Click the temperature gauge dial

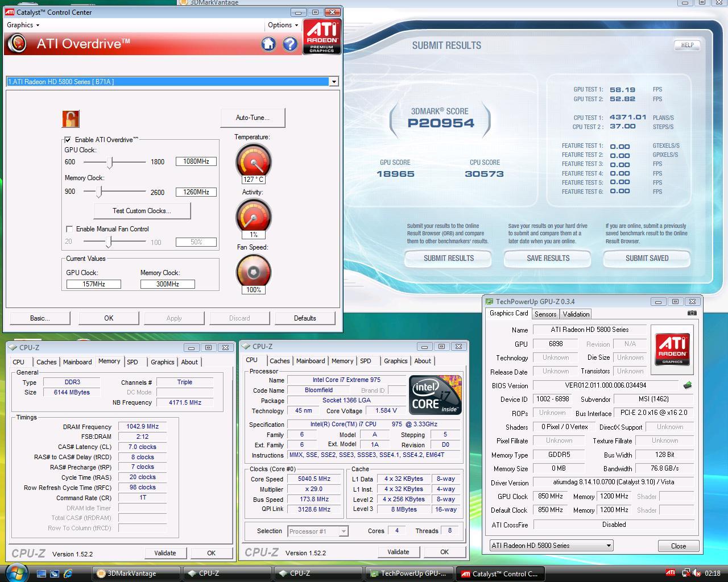(x=253, y=161)
